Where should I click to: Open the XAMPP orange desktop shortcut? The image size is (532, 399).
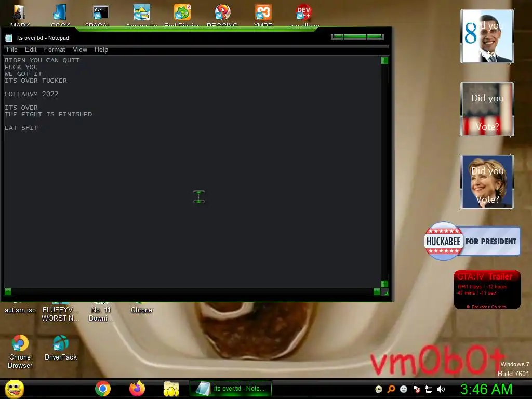click(x=263, y=12)
